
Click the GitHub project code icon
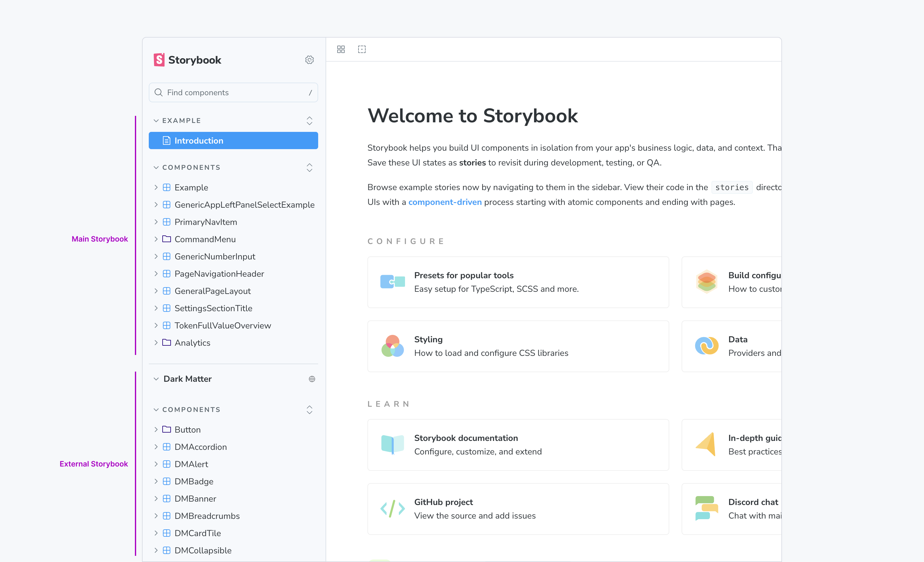393,509
